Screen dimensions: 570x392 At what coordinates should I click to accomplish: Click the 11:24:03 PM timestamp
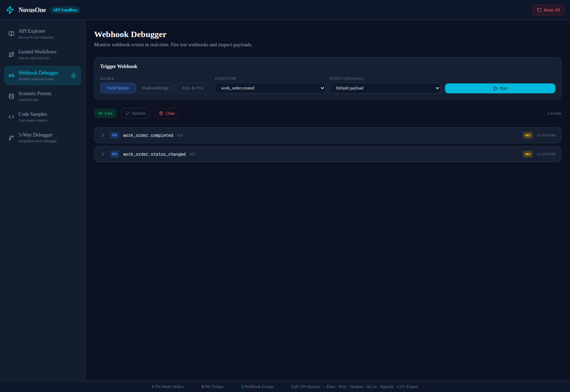(x=546, y=135)
